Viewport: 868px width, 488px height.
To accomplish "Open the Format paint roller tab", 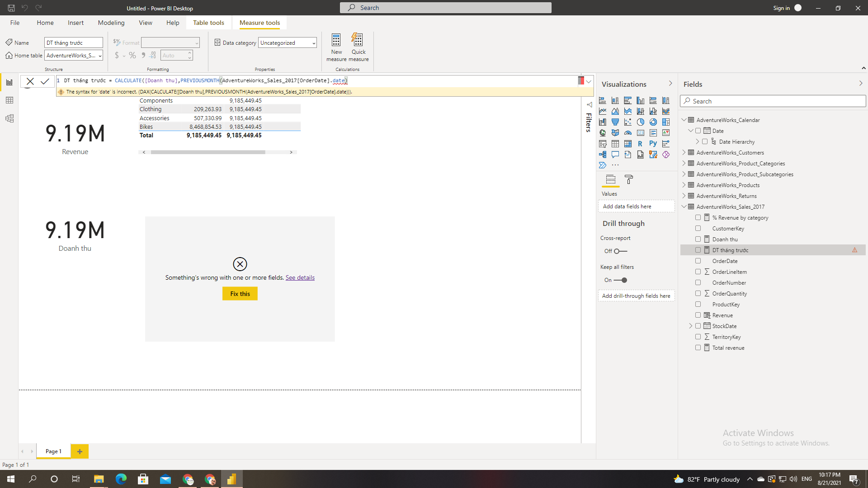I will 629,180.
